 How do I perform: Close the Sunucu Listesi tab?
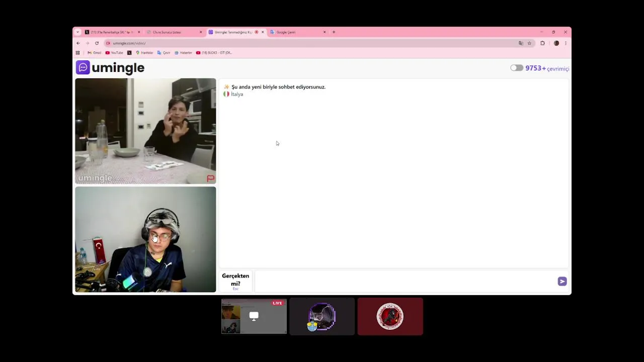[201, 32]
